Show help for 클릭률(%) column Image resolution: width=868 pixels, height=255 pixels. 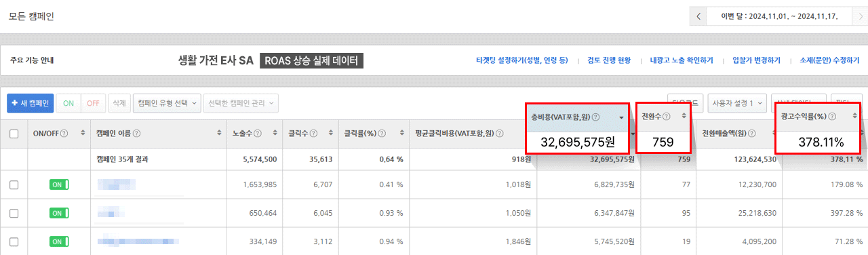[x=382, y=134]
